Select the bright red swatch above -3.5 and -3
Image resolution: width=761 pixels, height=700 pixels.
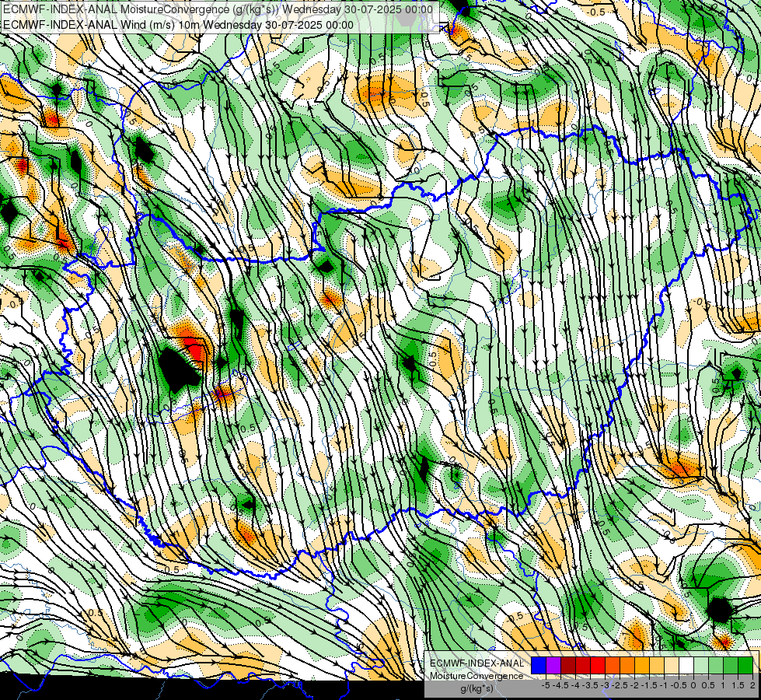598,665
